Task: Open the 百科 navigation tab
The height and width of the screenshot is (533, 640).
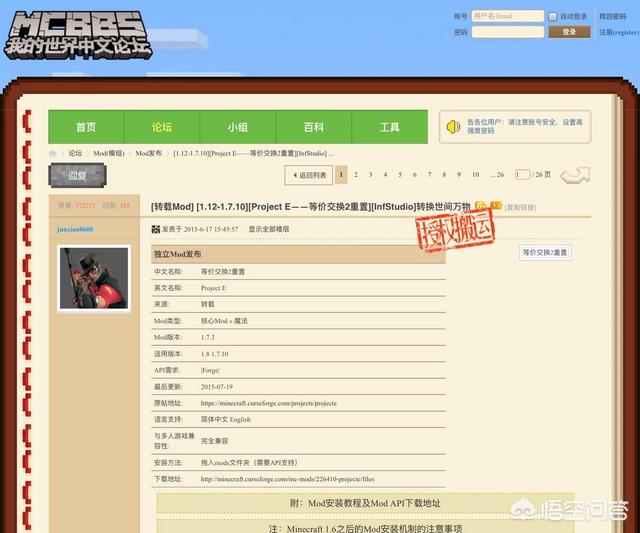Action: pyautogui.click(x=313, y=127)
